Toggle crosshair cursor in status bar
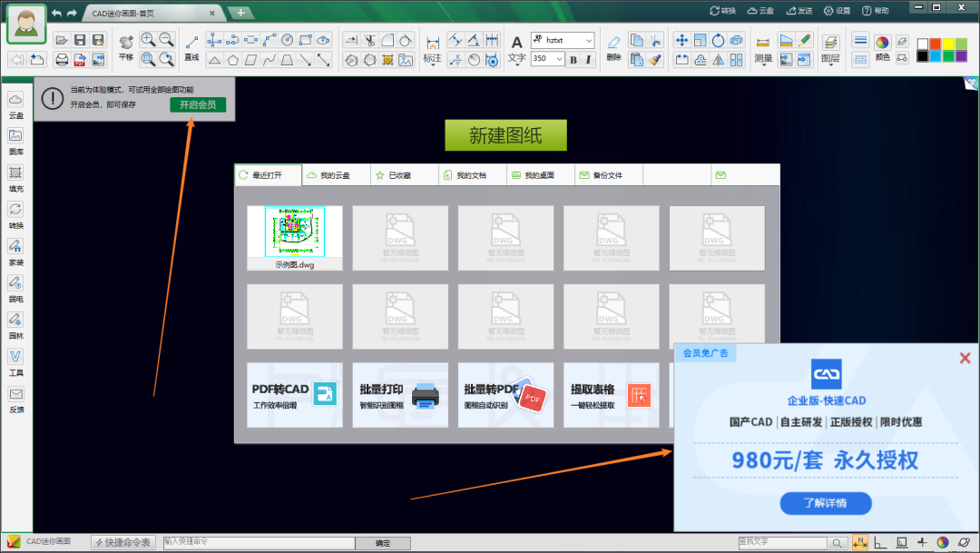The image size is (980, 553). tap(922, 542)
